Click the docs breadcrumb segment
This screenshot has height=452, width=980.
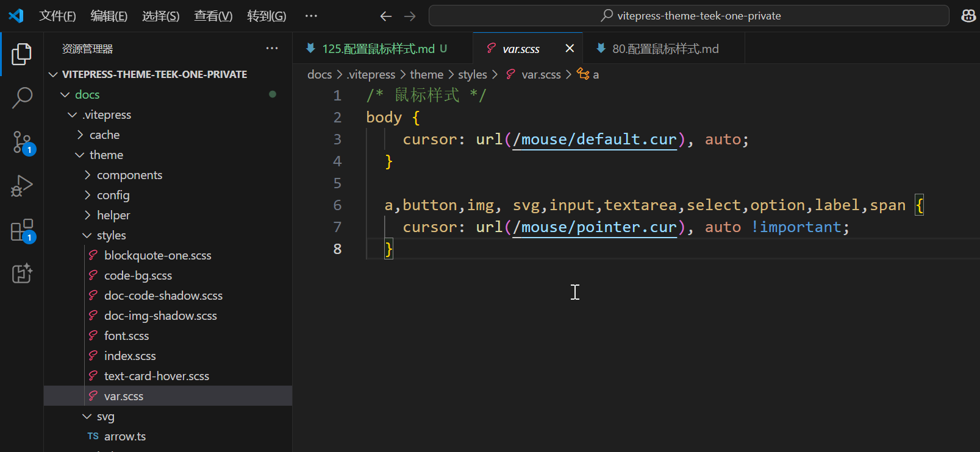[320, 74]
